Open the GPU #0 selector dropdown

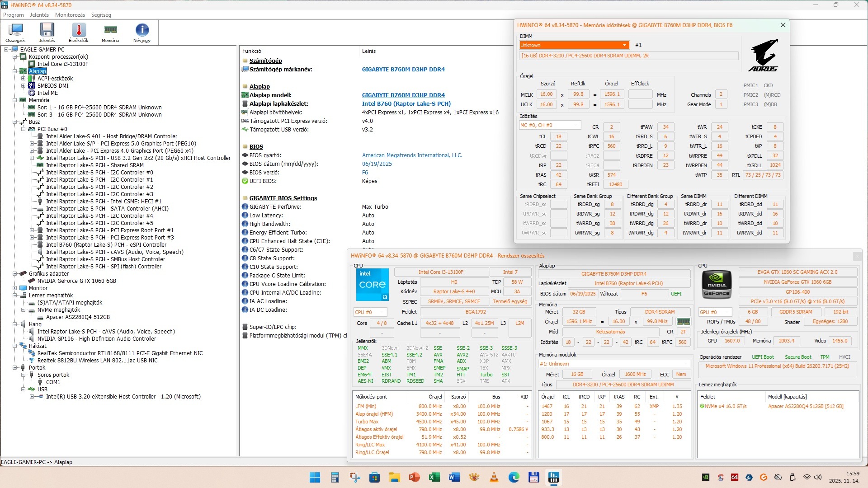(715, 312)
